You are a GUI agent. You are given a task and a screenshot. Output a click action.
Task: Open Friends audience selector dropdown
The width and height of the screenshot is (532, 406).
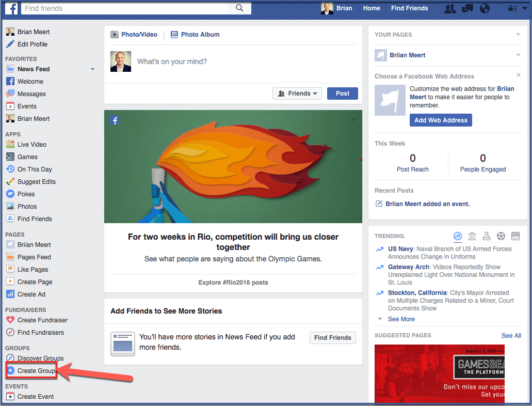click(x=297, y=93)
